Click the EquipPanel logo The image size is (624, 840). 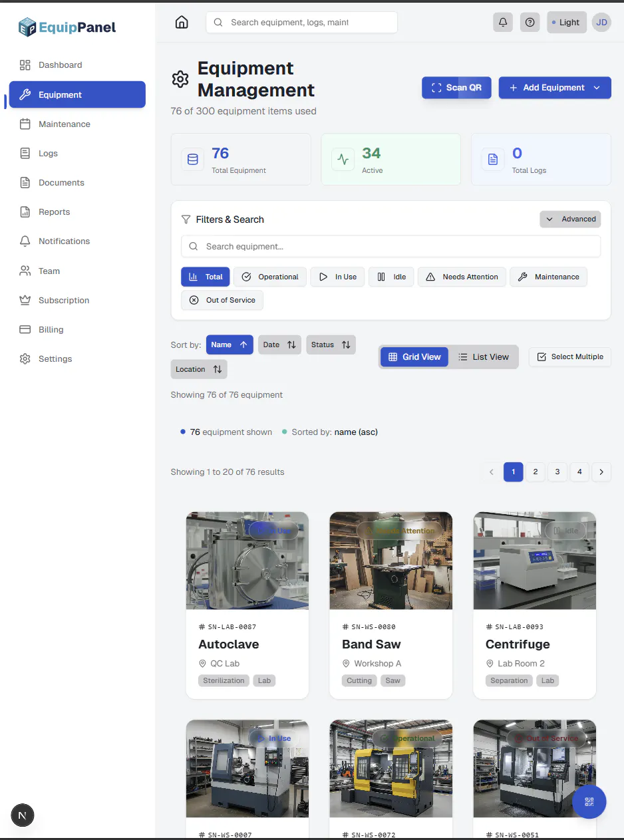[67, 27]
